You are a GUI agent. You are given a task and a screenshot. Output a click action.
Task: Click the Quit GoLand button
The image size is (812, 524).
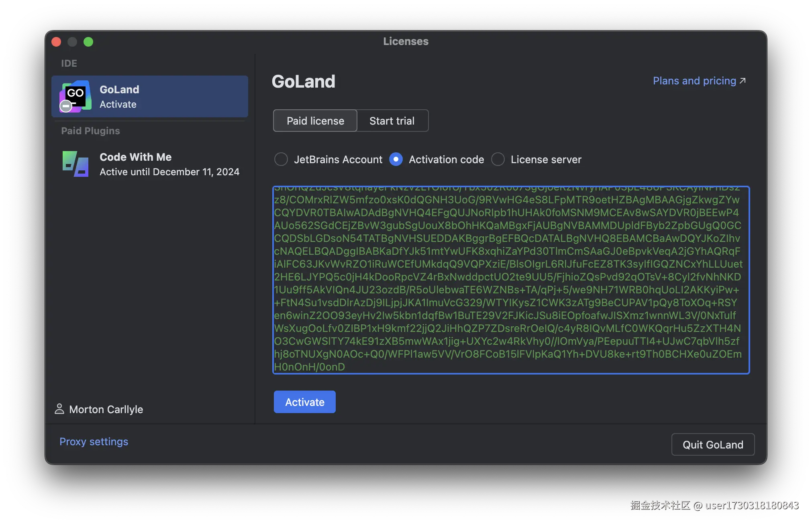[713, 444]
